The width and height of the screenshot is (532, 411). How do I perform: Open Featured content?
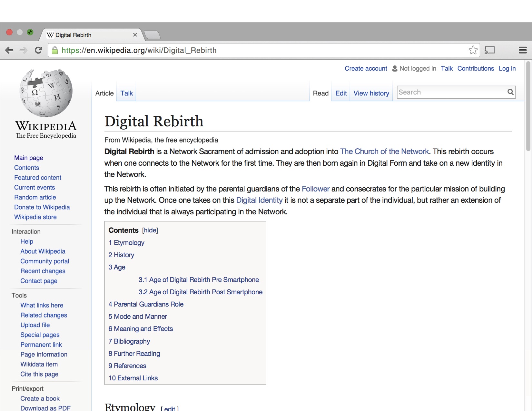tap(38, 178)
